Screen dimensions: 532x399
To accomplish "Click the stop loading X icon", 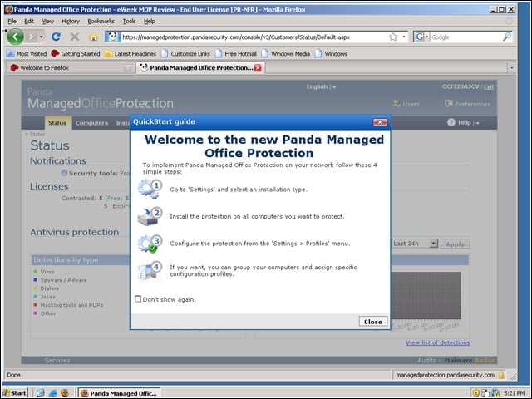I will click(75, 37).
